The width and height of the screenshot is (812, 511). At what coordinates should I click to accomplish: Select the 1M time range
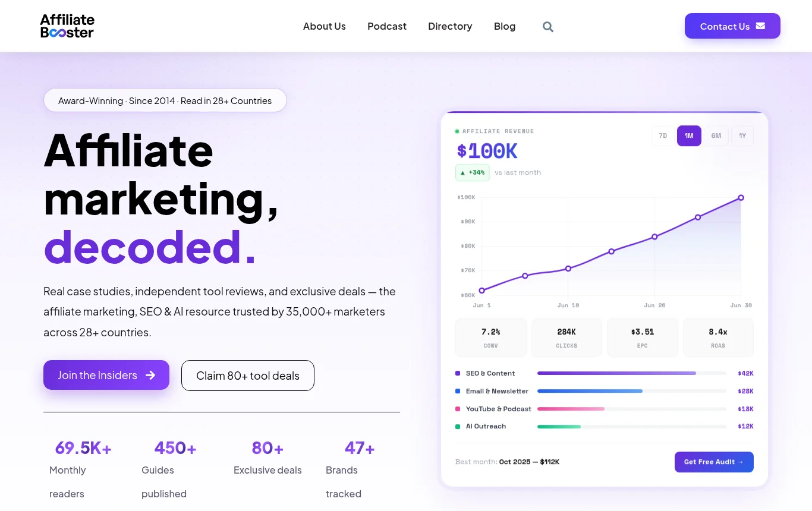689,135
